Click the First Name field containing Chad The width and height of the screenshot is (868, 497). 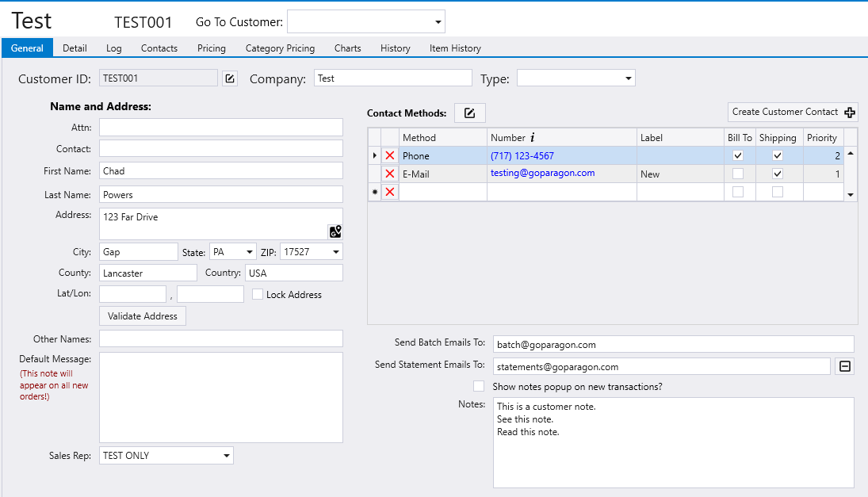(x=221, y=170)
